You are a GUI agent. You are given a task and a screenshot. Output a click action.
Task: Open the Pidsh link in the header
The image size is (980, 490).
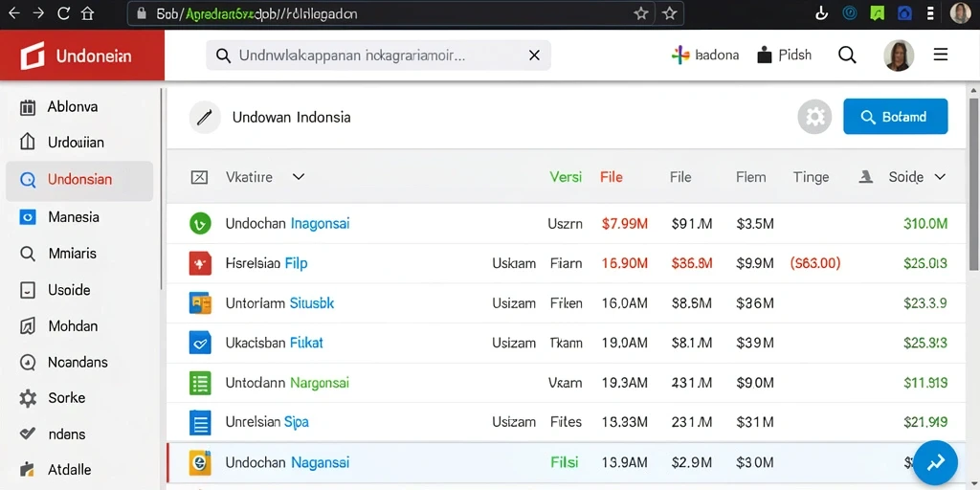785,56
